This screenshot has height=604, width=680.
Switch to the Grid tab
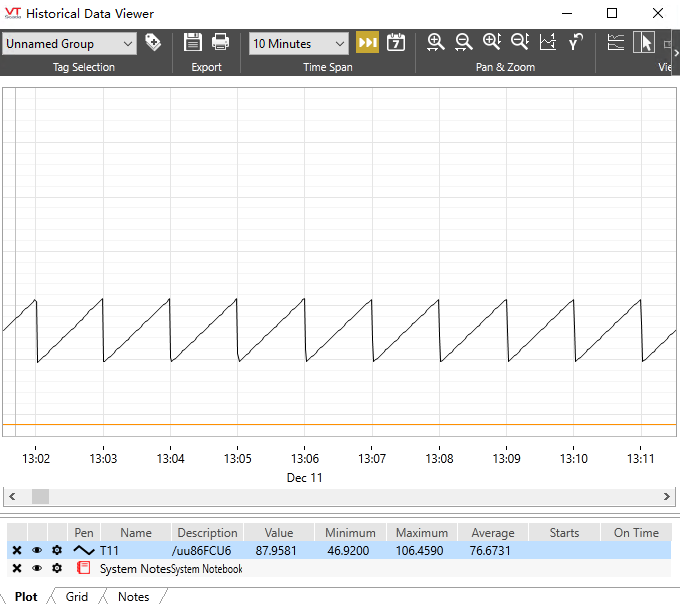tap(77, 597)
